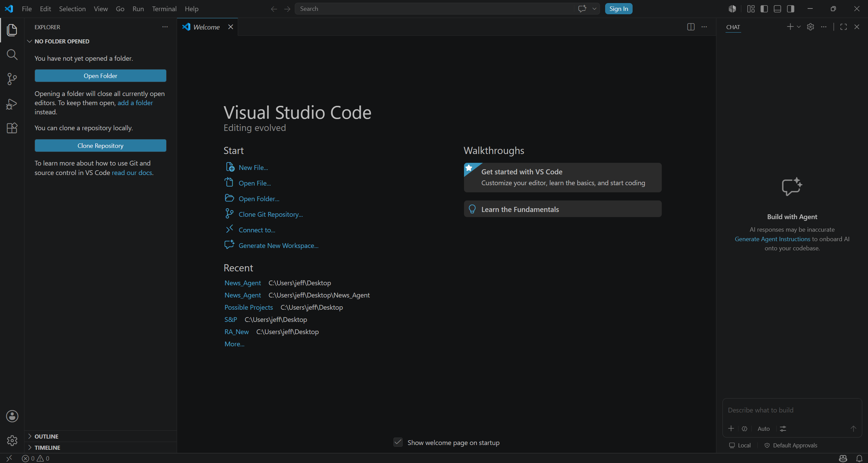The width and height of the screenshot is (868, 463).
Task: Open the Selection menu
Action: coord(72,9)
